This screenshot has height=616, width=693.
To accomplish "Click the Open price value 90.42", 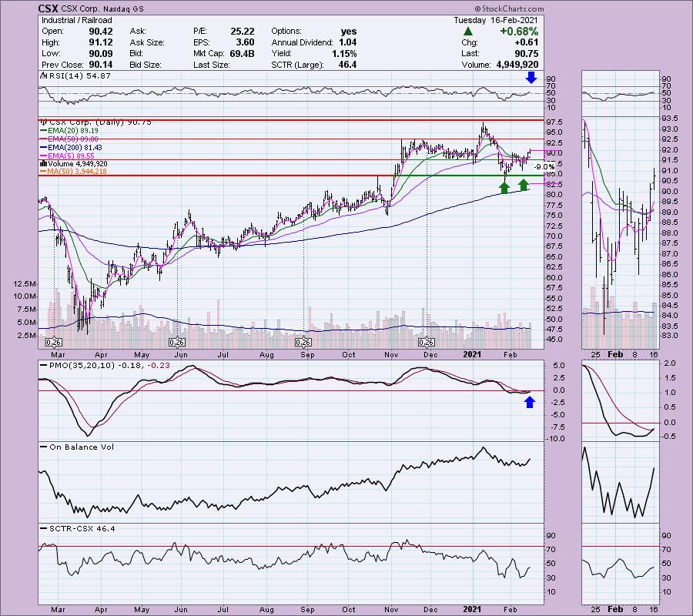I will click(x=101, y=32).
